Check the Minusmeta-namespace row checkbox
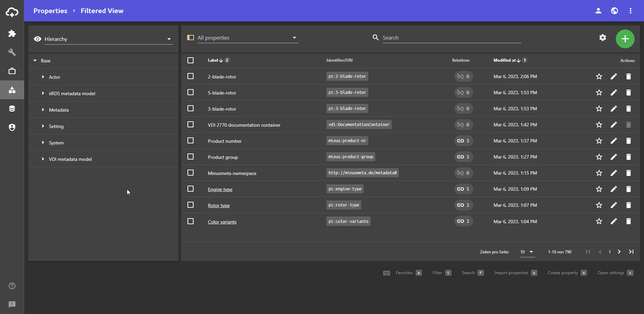The height and width of the screenshot is (314, 644). click(x=191, y=173)
